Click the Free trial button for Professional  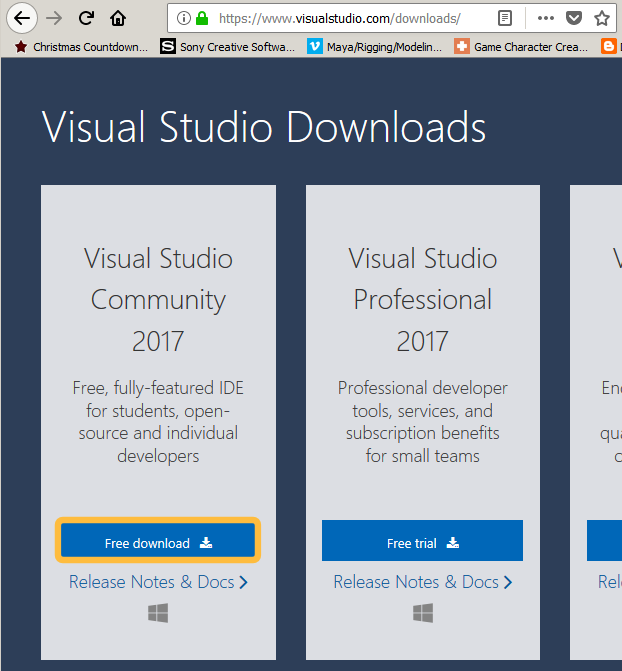(422, 540)
